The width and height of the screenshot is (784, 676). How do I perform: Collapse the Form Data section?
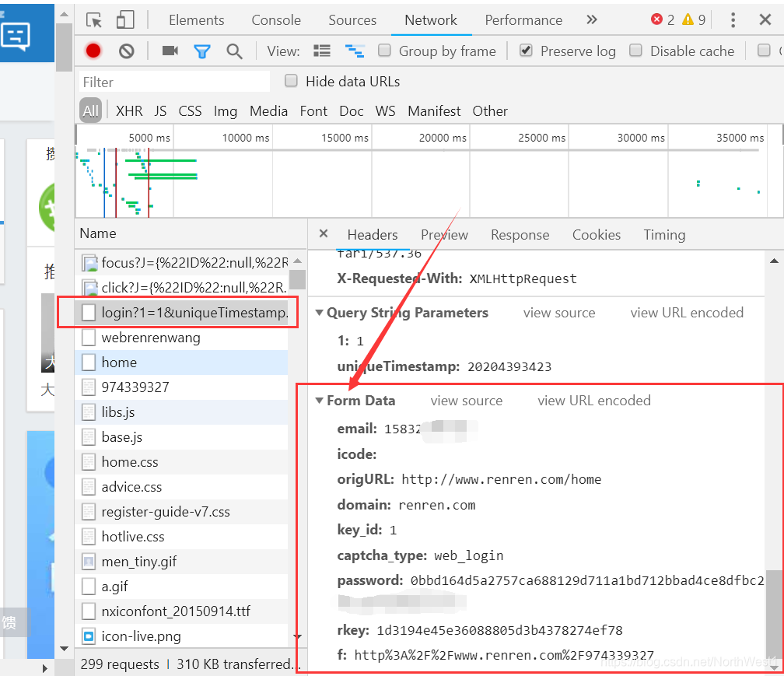coord(320,401)
